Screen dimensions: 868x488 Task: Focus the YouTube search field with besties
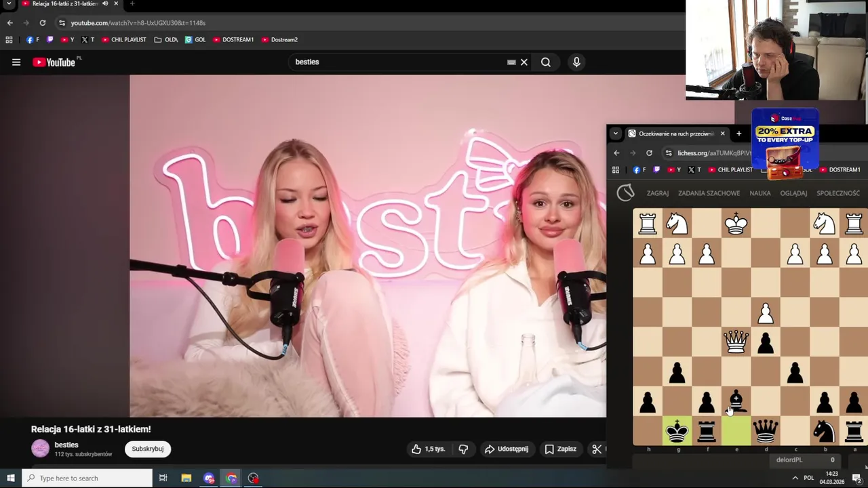400,62
